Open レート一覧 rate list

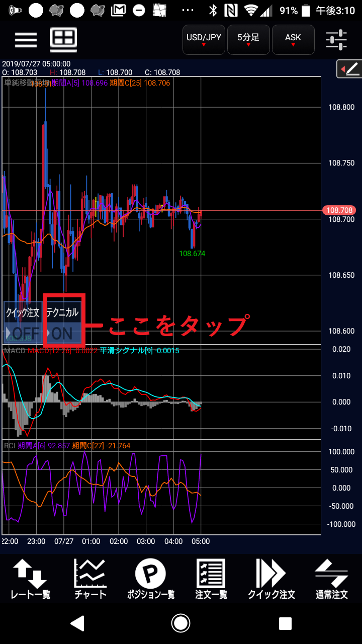30,580
